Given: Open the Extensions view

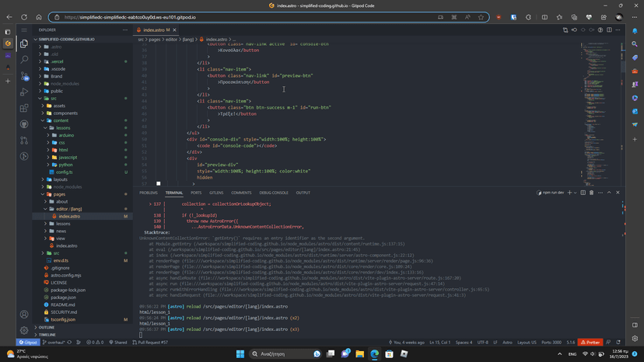Looking at the screenshot, I should (24, 108).
